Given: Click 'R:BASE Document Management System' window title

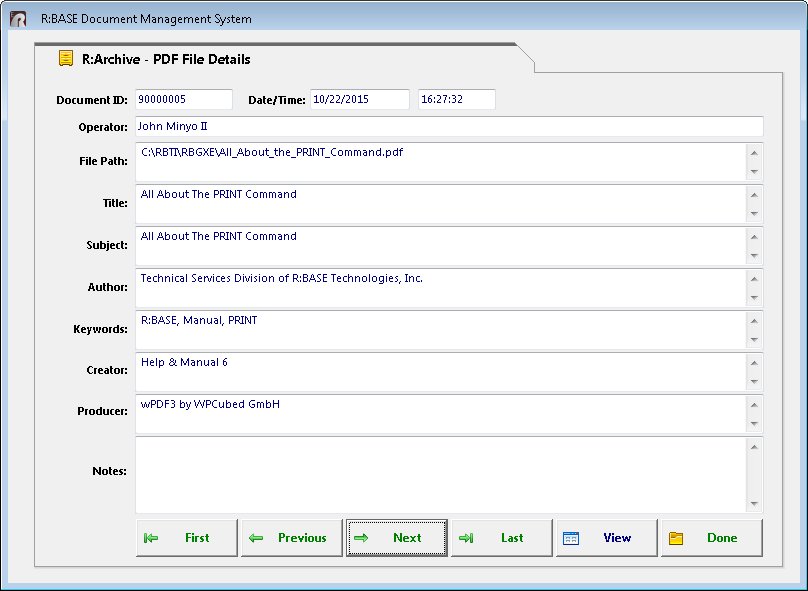Looking at the screenshot, I should click(146, 19).
